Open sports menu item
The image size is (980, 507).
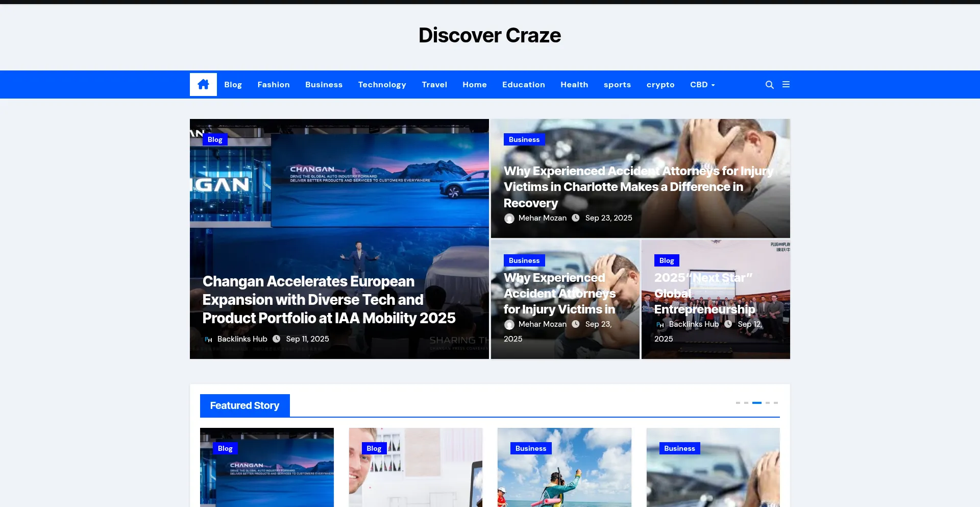[x=617, y=85]
